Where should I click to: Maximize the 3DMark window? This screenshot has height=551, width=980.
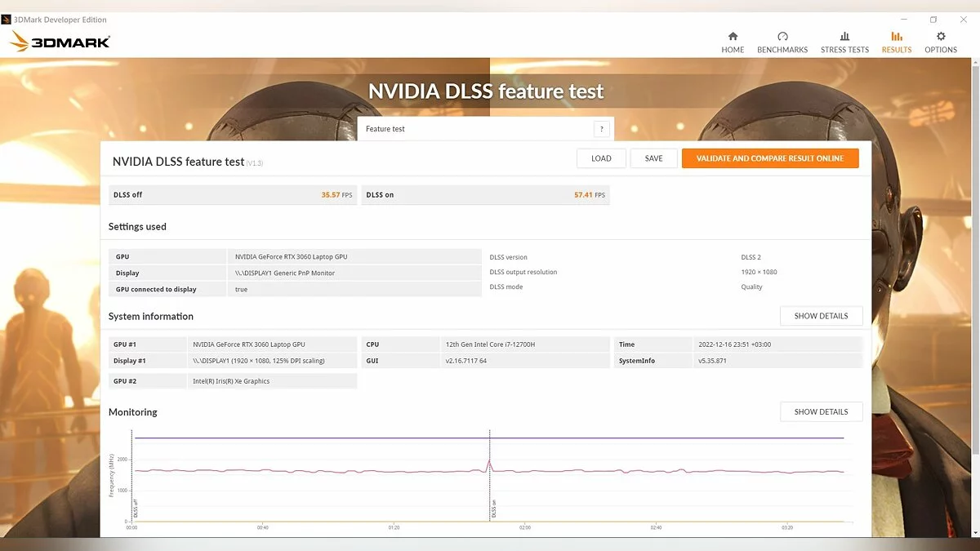pos(933,20)
